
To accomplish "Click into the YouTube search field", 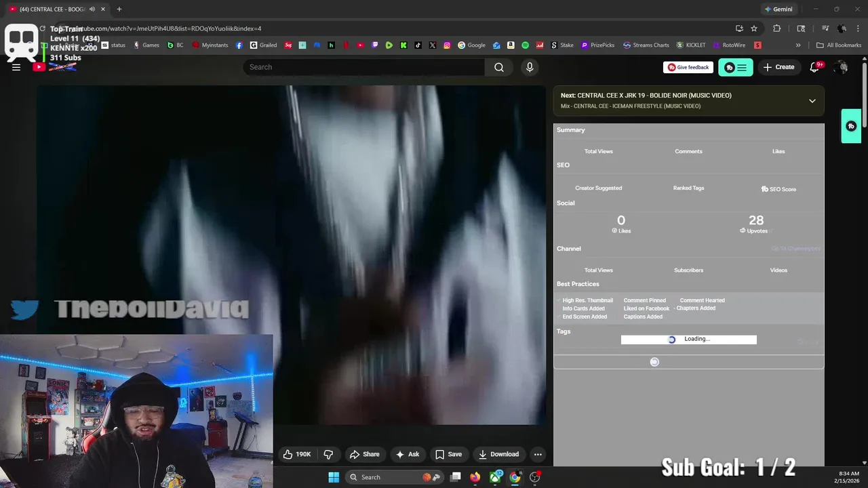I will (x=364, y=67).
